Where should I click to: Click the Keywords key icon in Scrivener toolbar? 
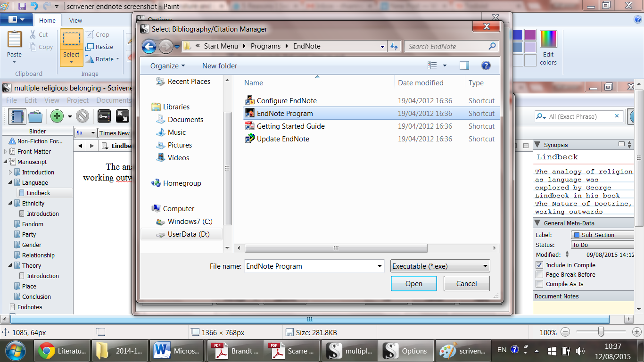[104, 116]
